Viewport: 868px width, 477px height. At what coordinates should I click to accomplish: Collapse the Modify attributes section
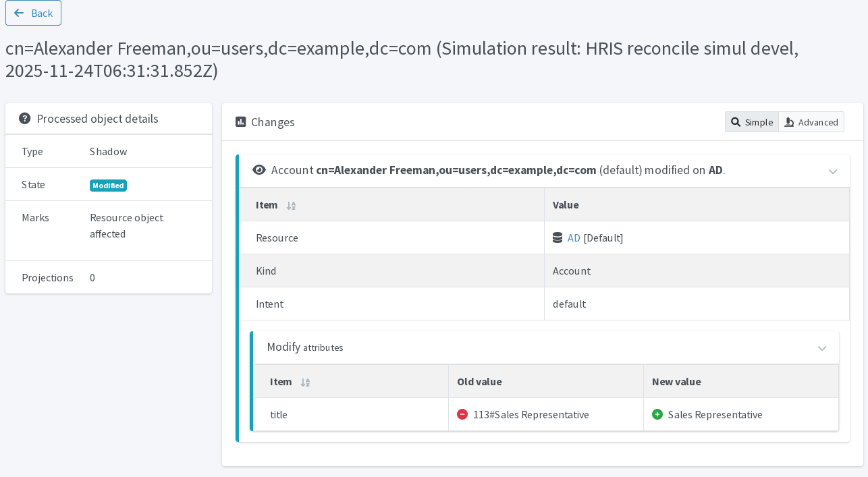click(x=822, y=348)
